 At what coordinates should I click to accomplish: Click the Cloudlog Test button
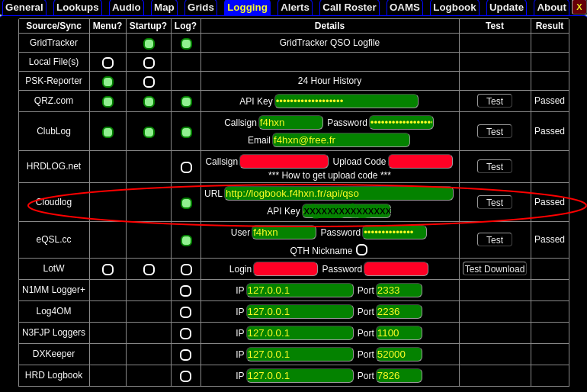point(495,203)
